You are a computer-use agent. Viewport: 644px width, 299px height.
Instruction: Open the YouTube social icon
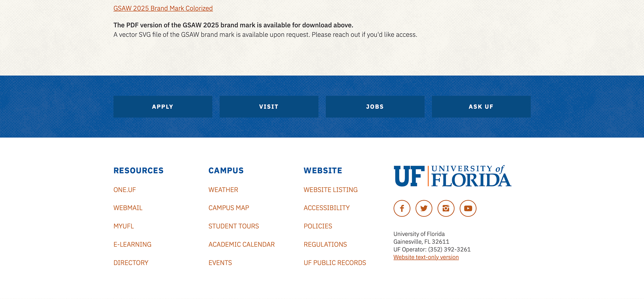(468, 208)
